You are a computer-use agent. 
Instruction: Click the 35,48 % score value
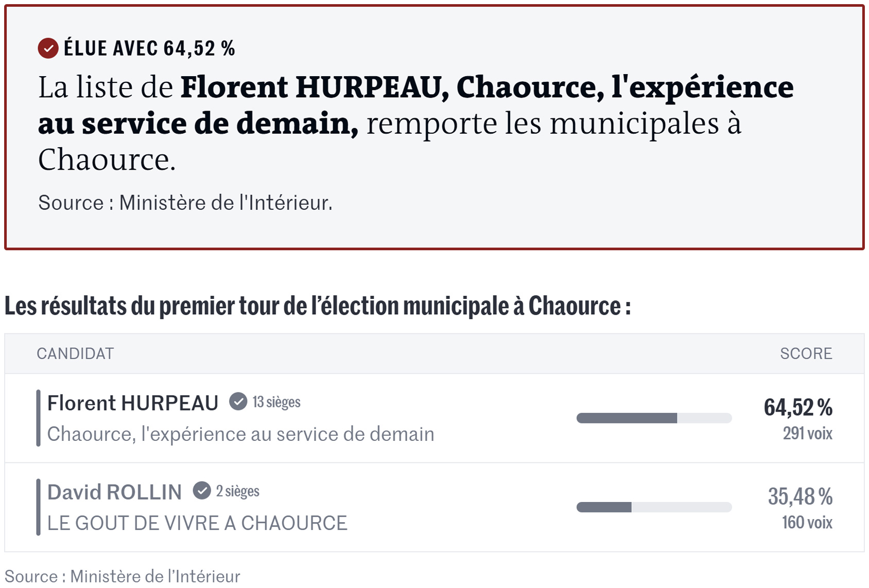tap(800, 496)
